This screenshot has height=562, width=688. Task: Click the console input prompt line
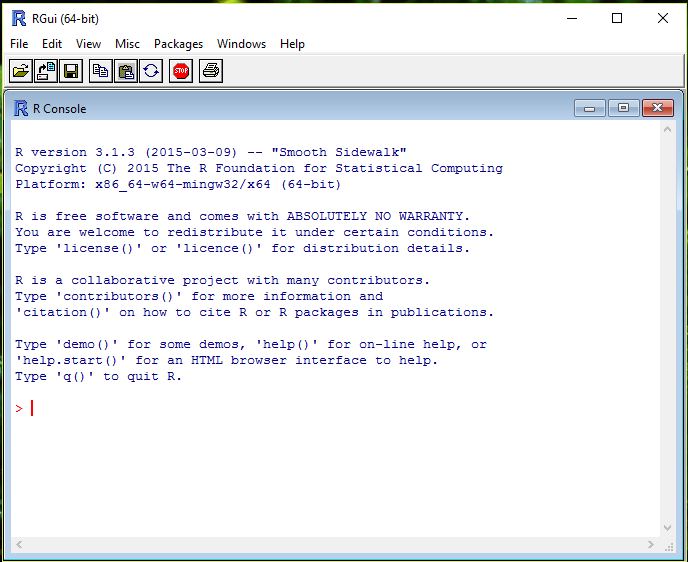335,408
